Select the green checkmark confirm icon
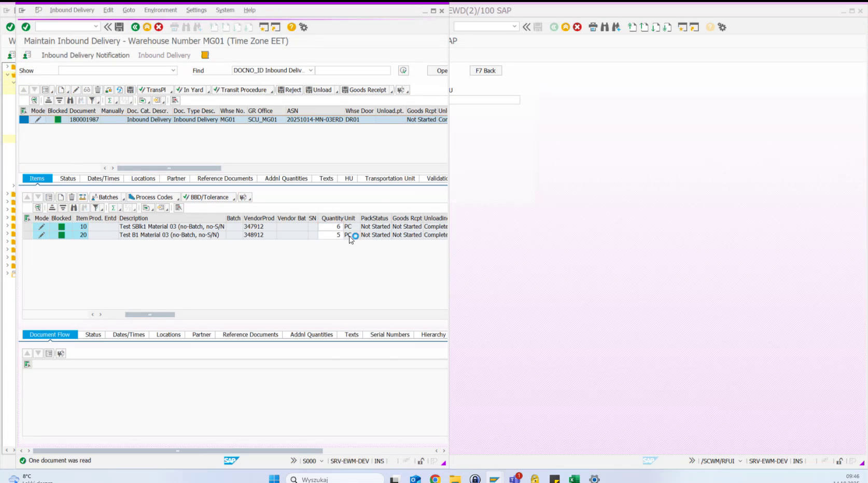The width and height of the screenshot is (868, 483). (26, 27)
